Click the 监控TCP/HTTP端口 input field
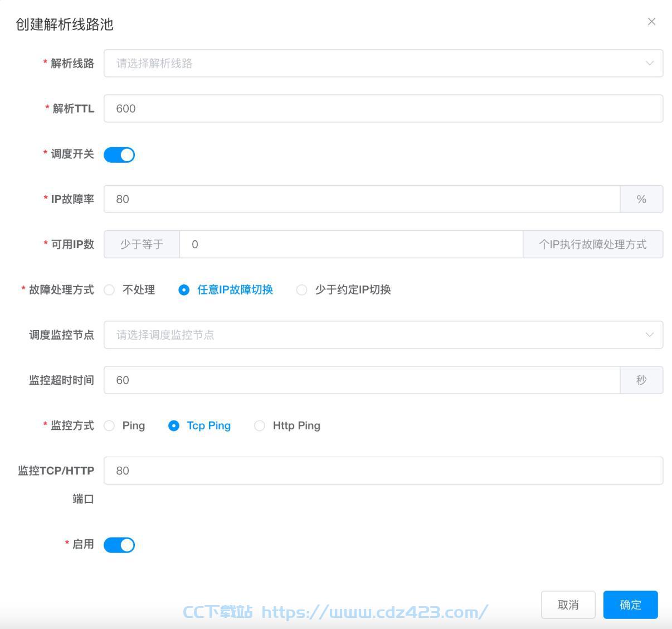Viewport: 672px width, 629px height. [x=383, y=471]
